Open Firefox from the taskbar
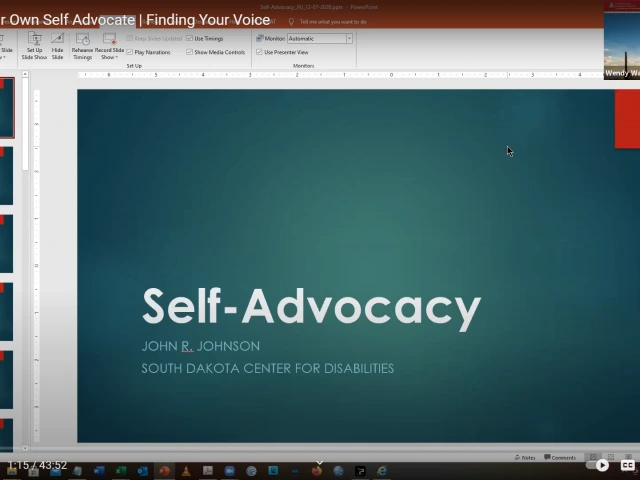640x480 pixels. point(317,471)
